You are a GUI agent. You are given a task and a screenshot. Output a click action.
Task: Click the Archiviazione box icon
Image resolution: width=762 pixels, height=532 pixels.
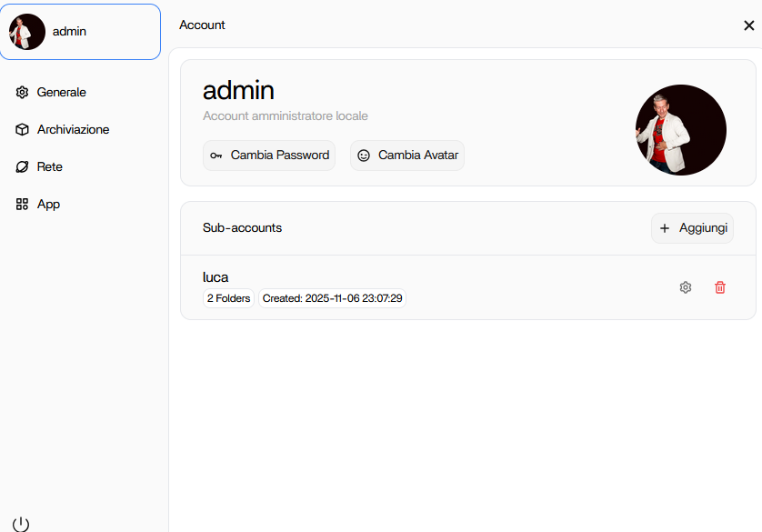click(23, 130)
